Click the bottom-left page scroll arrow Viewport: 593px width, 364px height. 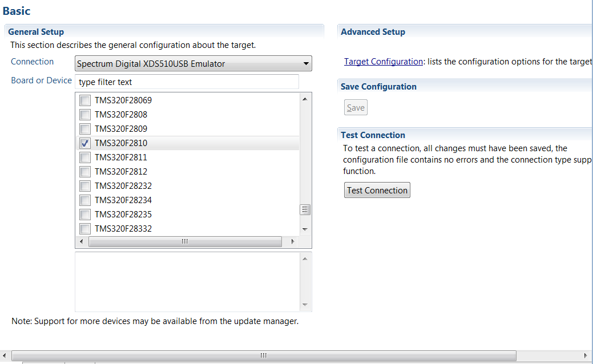tap(5, 355)
